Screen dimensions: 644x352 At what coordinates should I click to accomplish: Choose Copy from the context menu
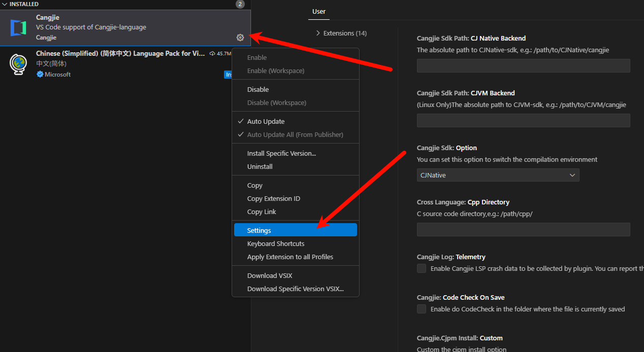point(296,185)
